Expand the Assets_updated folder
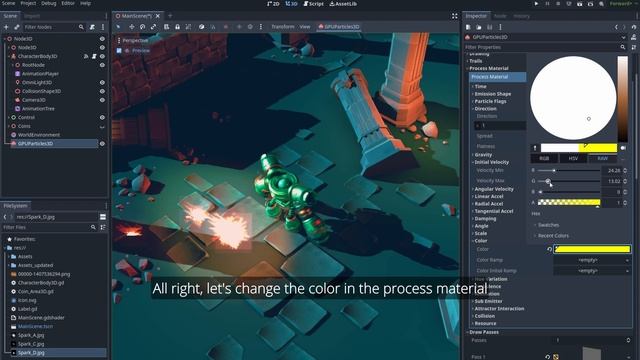This screenshot has height=360, width=640. coord(35,265)
